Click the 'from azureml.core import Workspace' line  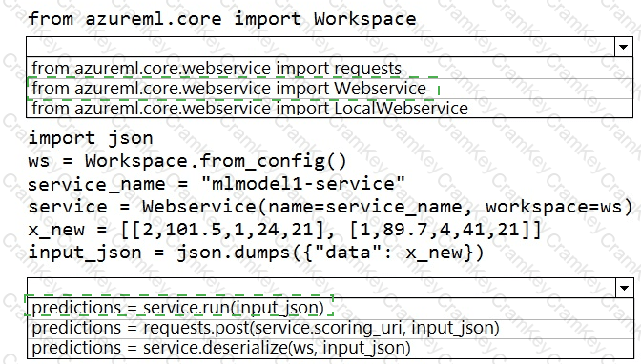tap(222, 19)
